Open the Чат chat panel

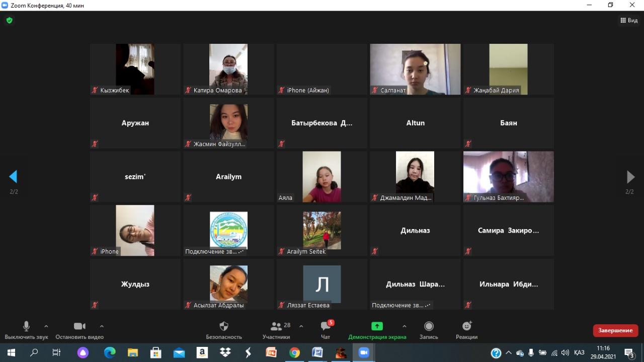[326, 326]
